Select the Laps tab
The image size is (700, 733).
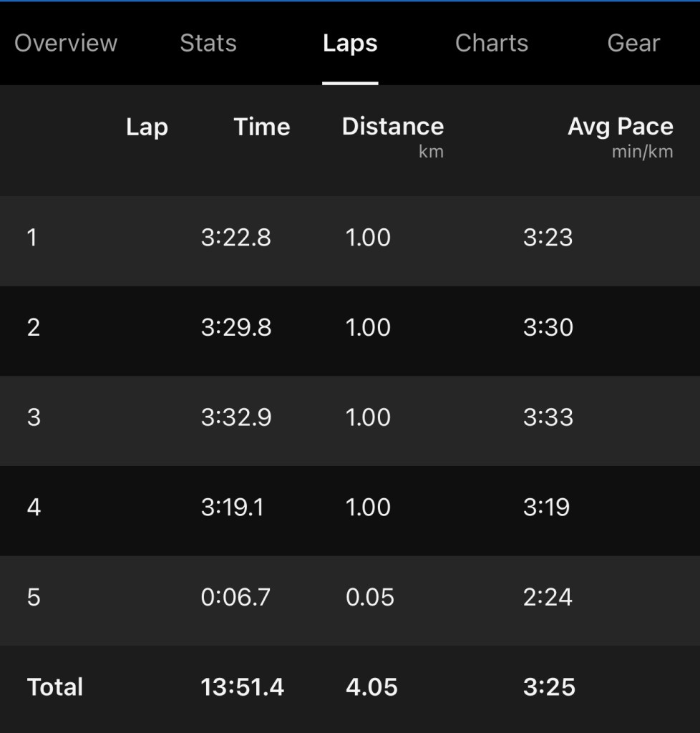click(x=350, y=43)
